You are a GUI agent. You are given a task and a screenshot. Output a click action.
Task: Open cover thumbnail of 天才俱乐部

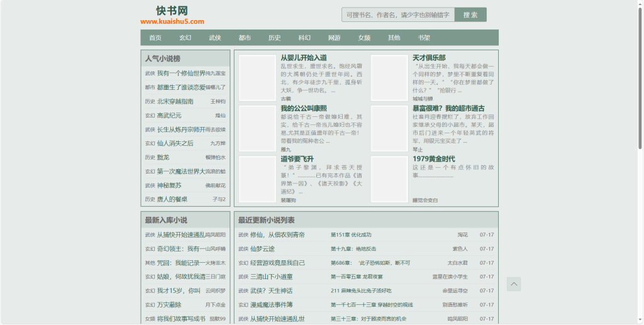(x=389, y=78)
